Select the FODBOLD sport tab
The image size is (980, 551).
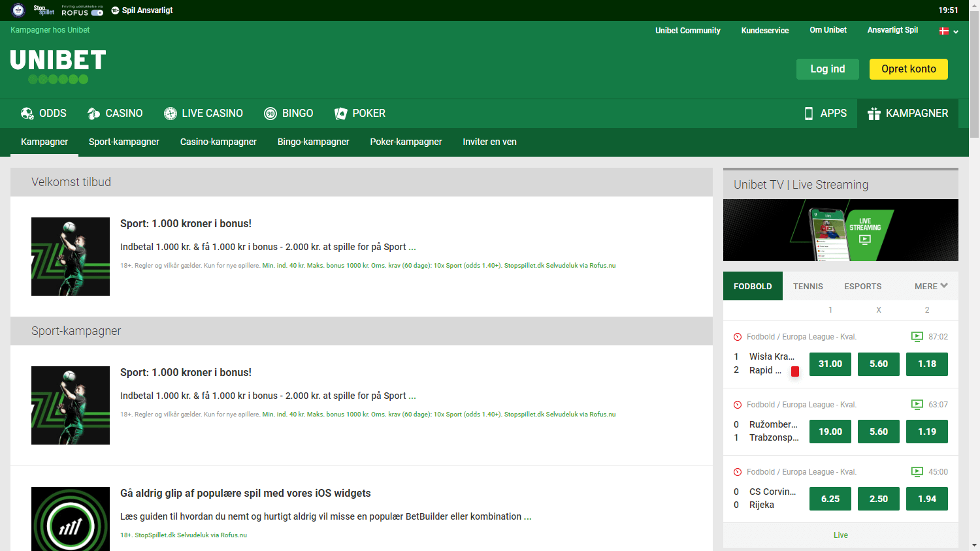(753, 286)
